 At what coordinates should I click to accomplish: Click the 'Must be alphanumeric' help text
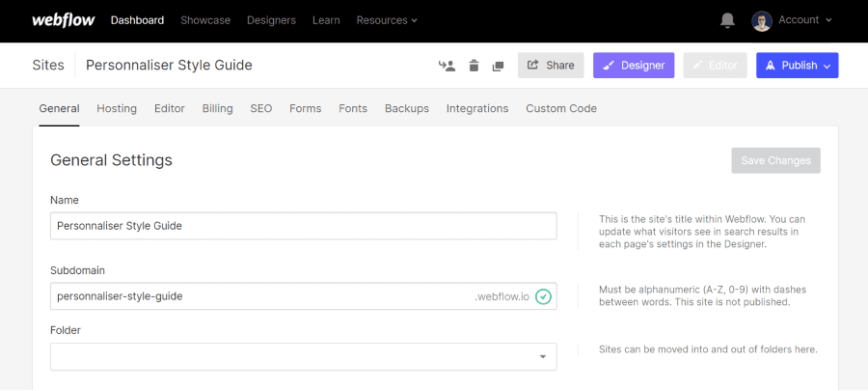(702, 296)
